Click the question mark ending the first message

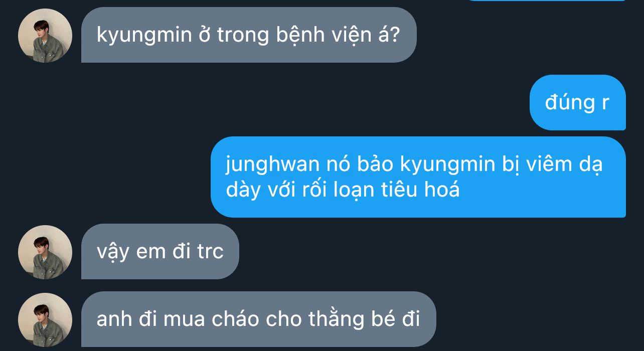click(395, 35)
